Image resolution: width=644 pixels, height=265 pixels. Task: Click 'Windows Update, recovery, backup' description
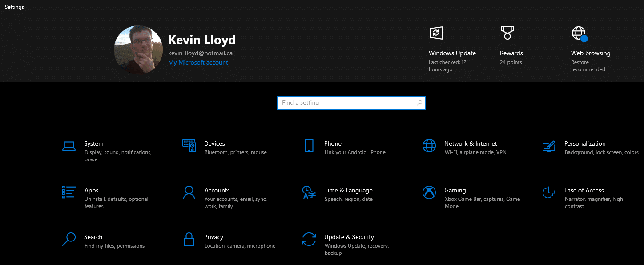tap(357, 249)
